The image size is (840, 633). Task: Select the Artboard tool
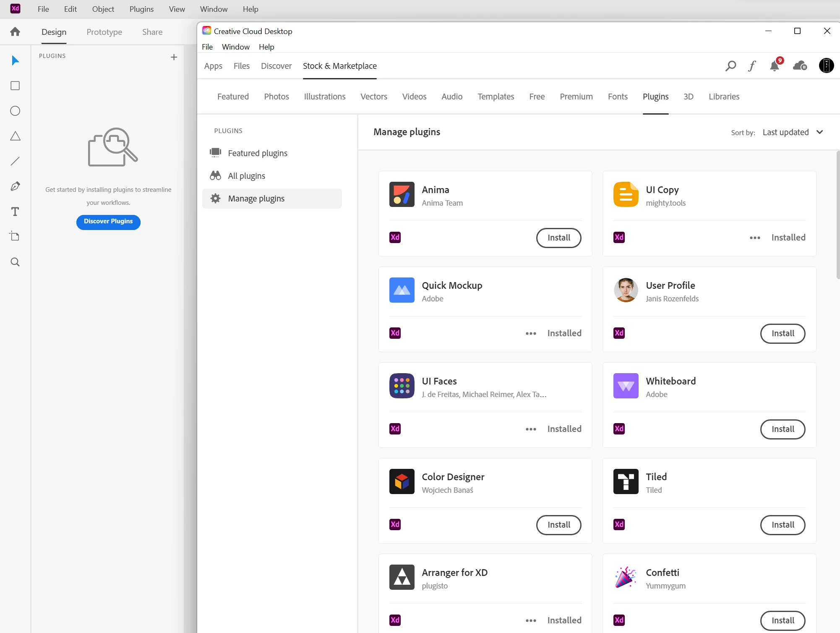click(15, 236)
